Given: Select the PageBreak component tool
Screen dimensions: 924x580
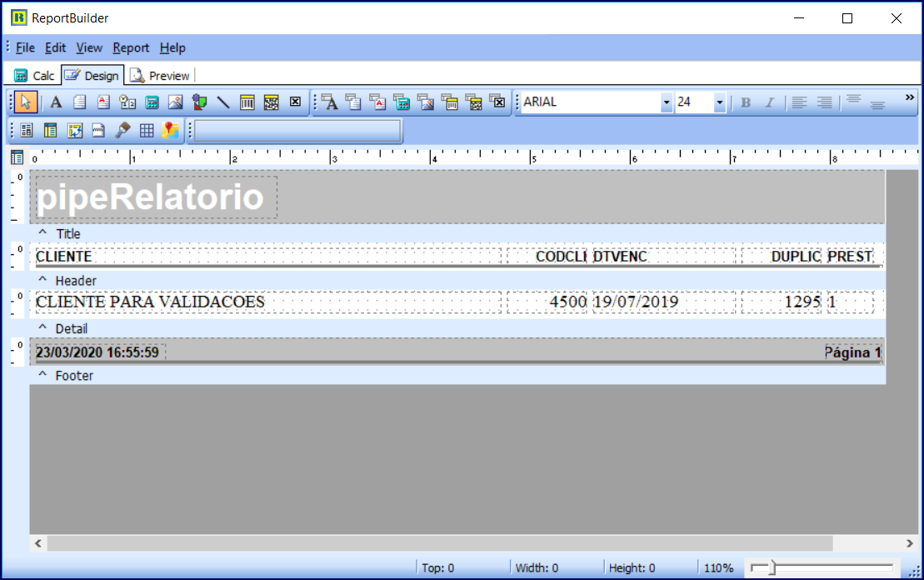Looking at the screenshot, I should pos(98,131).
